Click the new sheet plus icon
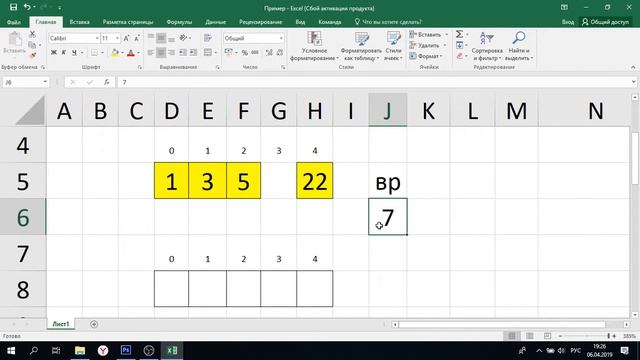 pyautogui.click(x=94, y=324)
